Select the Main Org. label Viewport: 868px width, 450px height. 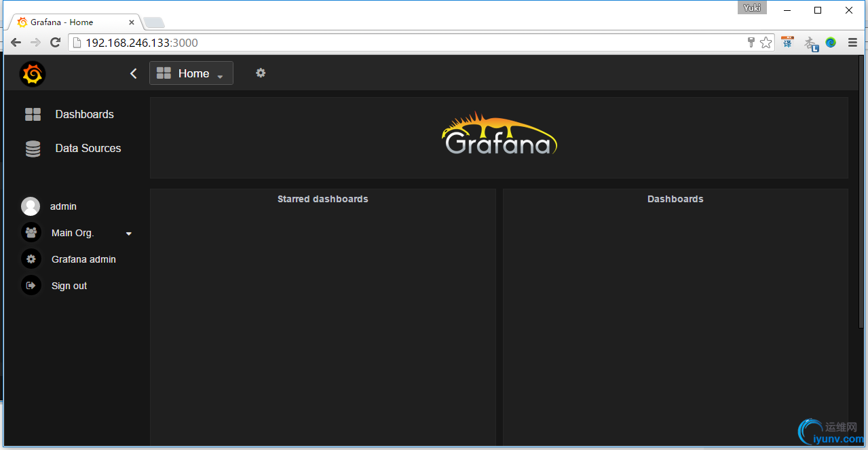pyautogui.click(x=73, y=233)
